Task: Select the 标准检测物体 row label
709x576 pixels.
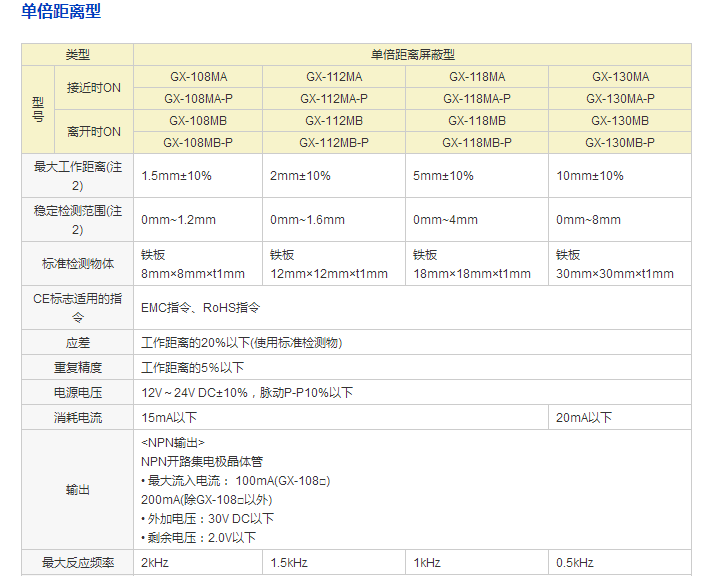Action: point(78,264)
